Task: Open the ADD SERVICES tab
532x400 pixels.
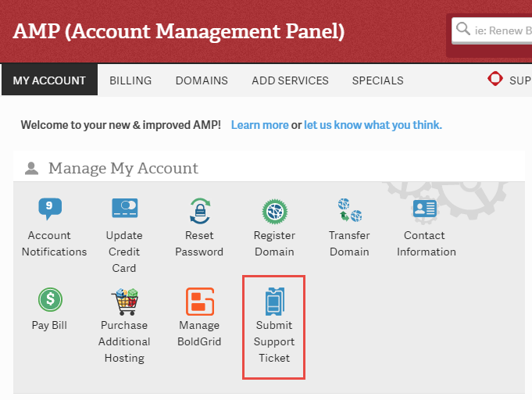Action: (290, 80)
